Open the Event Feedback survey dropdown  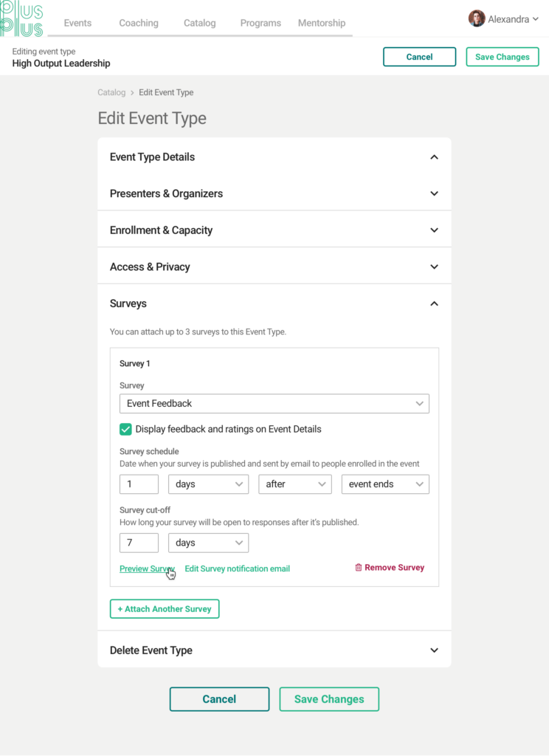pyautogui.click(x=274, y=404)
